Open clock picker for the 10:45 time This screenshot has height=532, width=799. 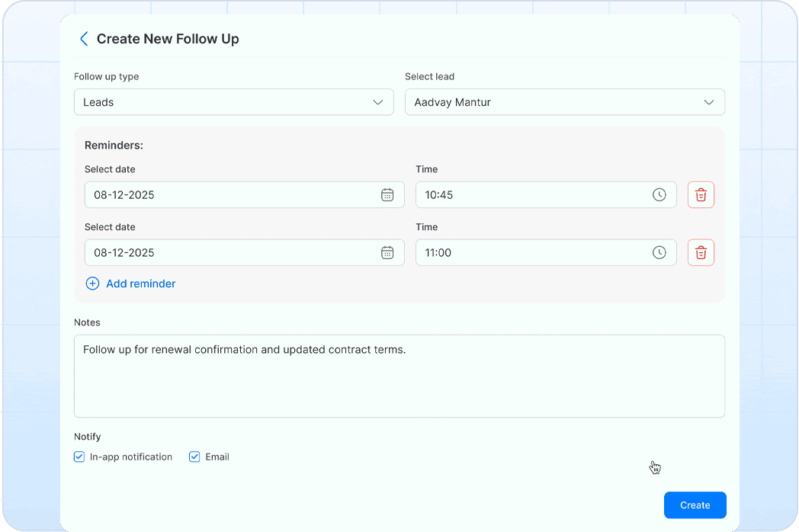coord(659,194)
